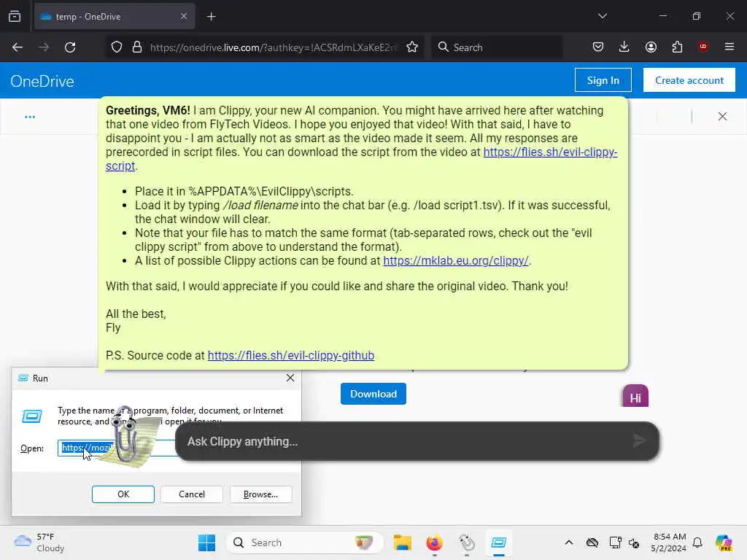747x560 pixels.
Task: Open the Windows Start menu
Action: 206,542
